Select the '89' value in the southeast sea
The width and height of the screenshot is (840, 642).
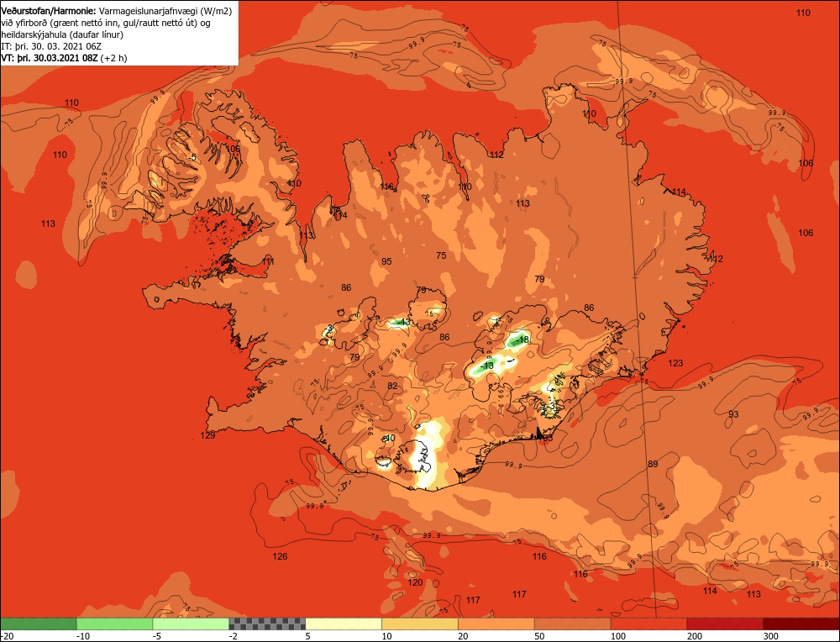(x=653, y=464)
